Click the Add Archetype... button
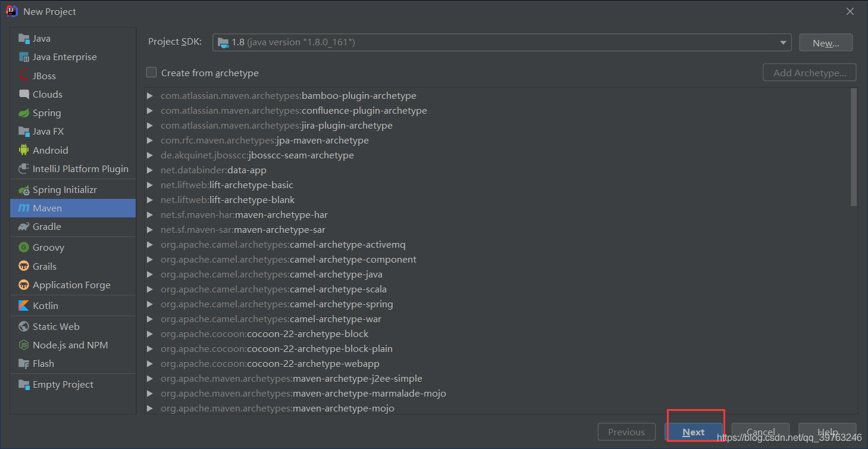This screenshot has width=868, height=449. [x=810, y=73]
